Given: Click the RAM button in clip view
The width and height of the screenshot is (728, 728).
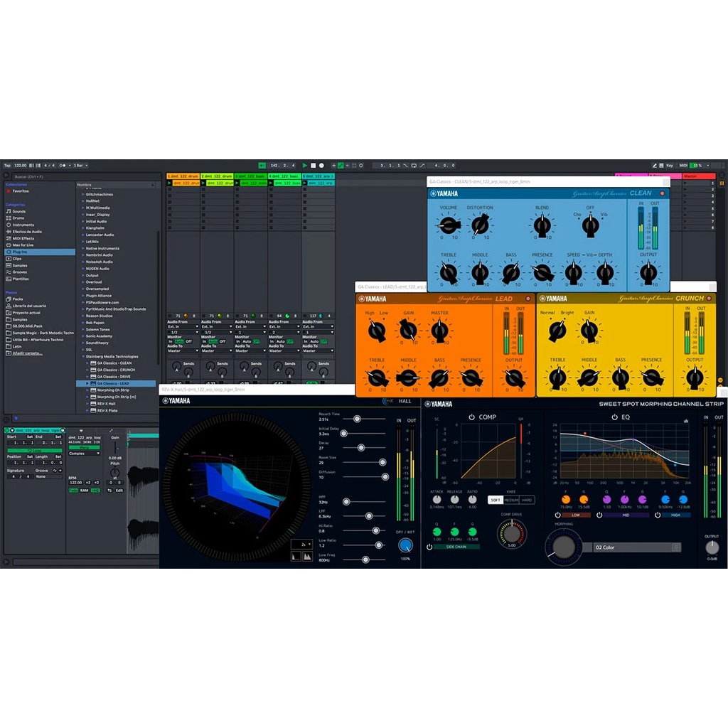Looking at the screenshot, I should 84,491.
